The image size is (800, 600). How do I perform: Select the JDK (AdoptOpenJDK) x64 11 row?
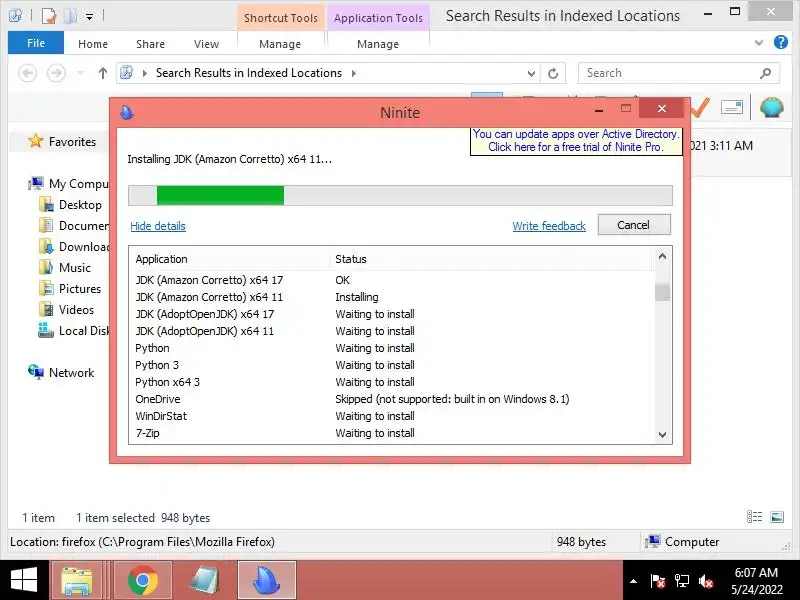392,331
